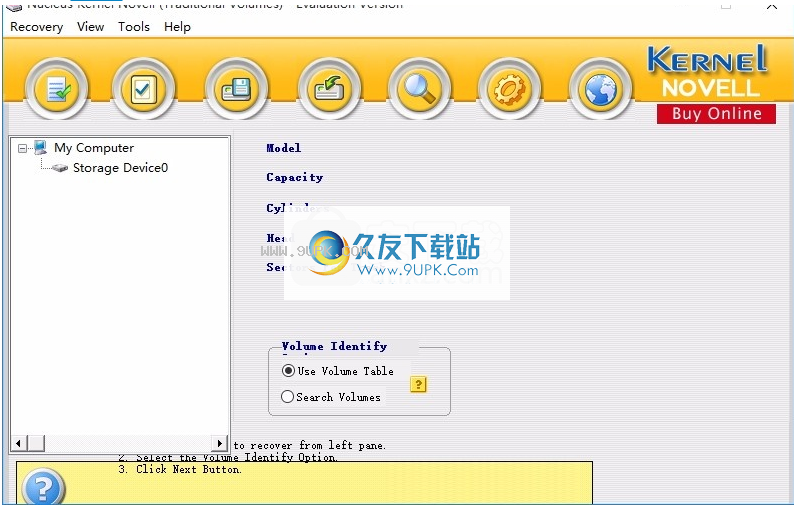Click the yellow question mark beside Volume Identify
This screenshot has height=507, width=794.
point(418,384)
